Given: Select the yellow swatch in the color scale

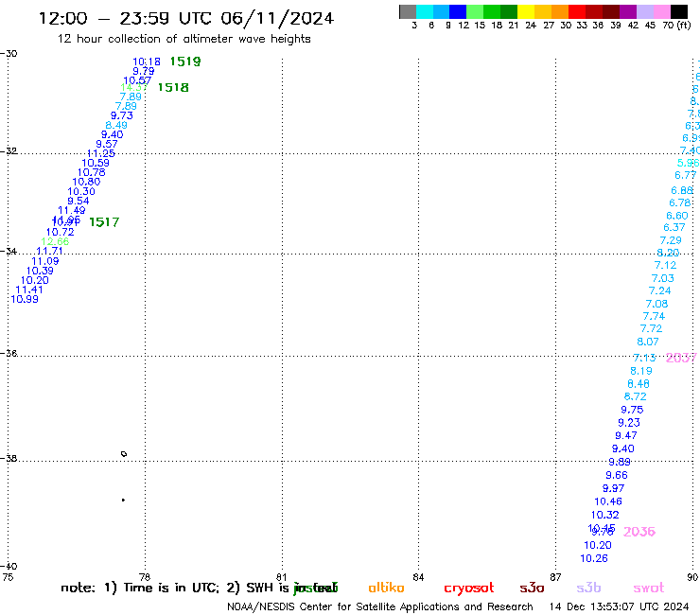Looking at the screenshot, I should (526, 11).
